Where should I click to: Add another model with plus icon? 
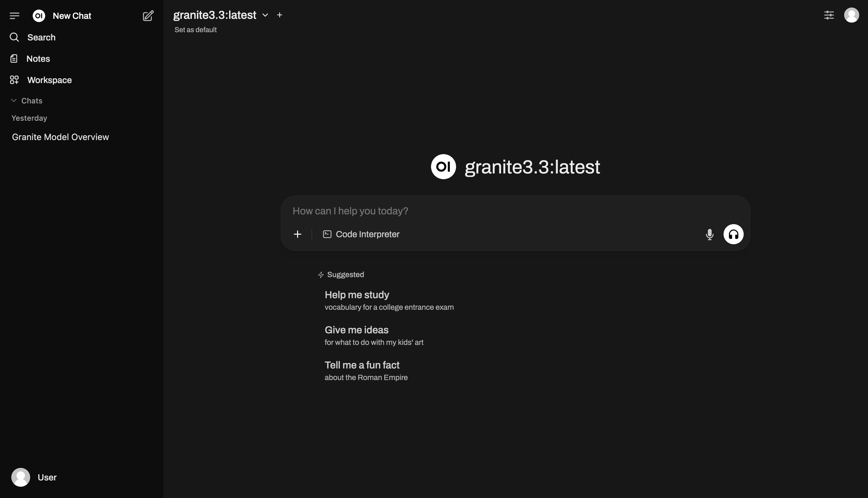[x=280, y=15]
